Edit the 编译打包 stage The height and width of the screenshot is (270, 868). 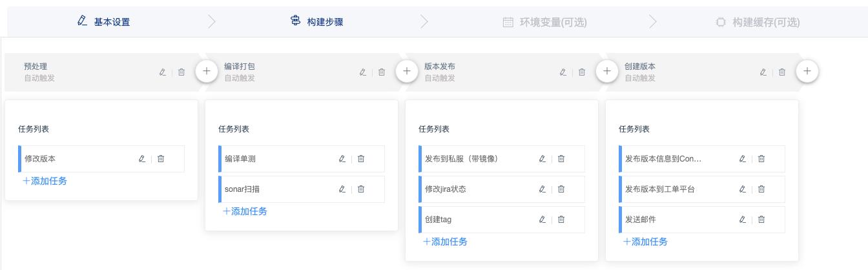(363, 72)
